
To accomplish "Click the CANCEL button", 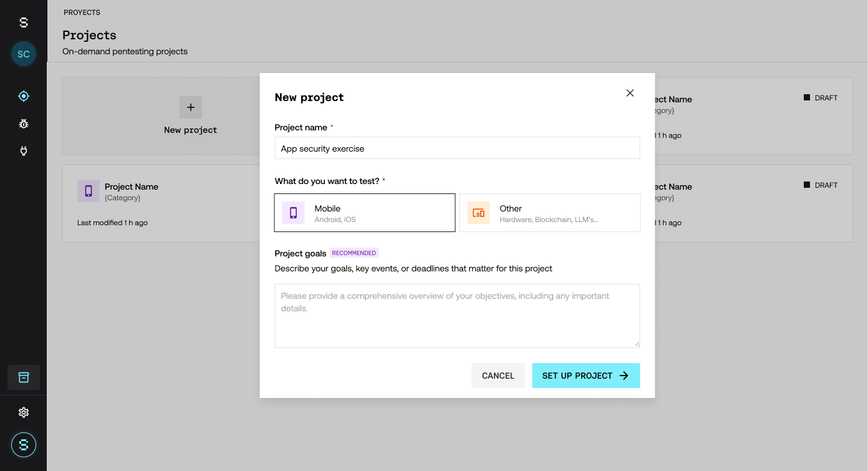I will tap(498, 376).
